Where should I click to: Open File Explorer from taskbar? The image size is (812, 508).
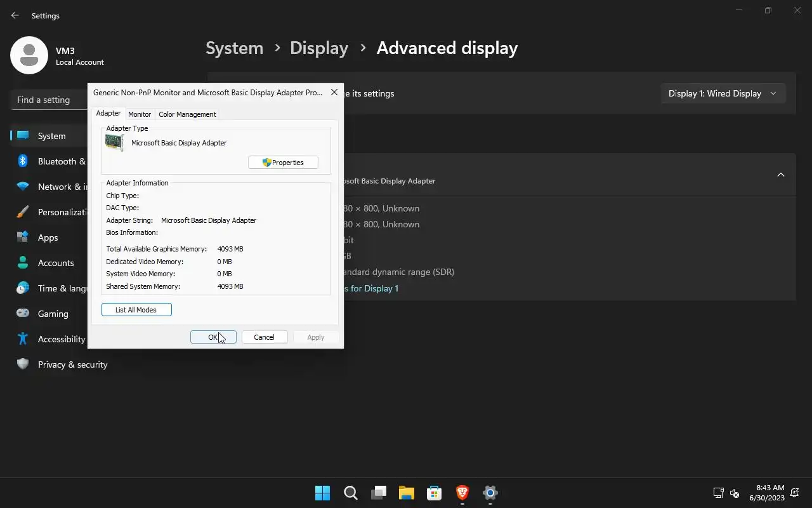(407, 493)
